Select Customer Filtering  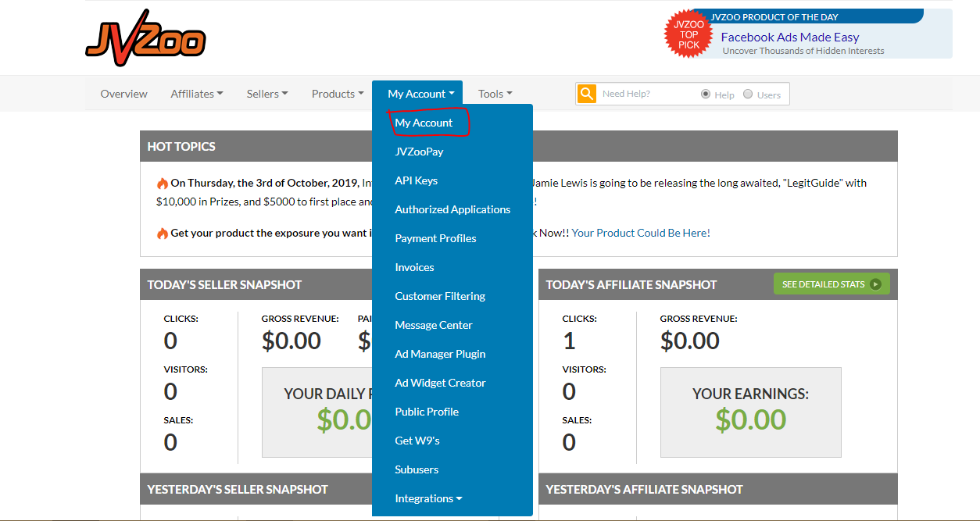click(x=440, y=296)
